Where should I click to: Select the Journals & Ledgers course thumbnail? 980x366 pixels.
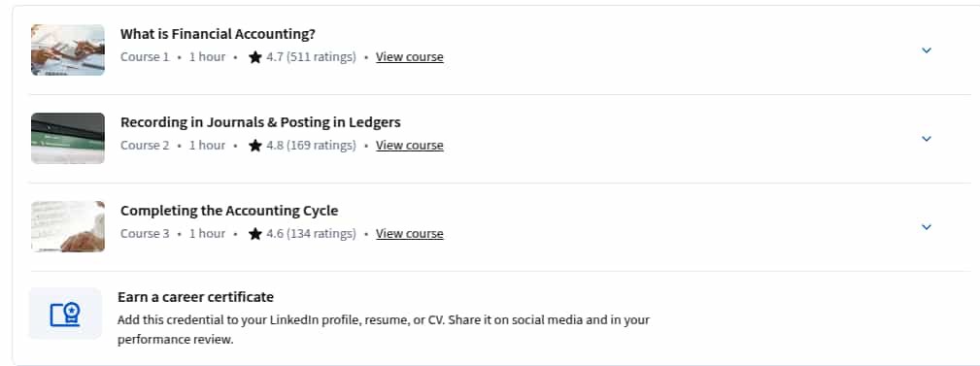tap(67, 138)
